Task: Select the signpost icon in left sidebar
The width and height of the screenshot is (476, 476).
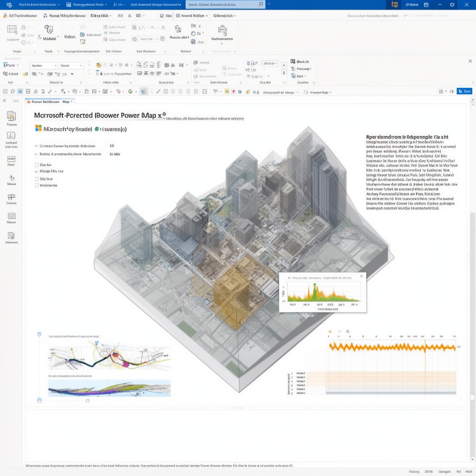Action: pyautogui.click(x=11, y=197)
